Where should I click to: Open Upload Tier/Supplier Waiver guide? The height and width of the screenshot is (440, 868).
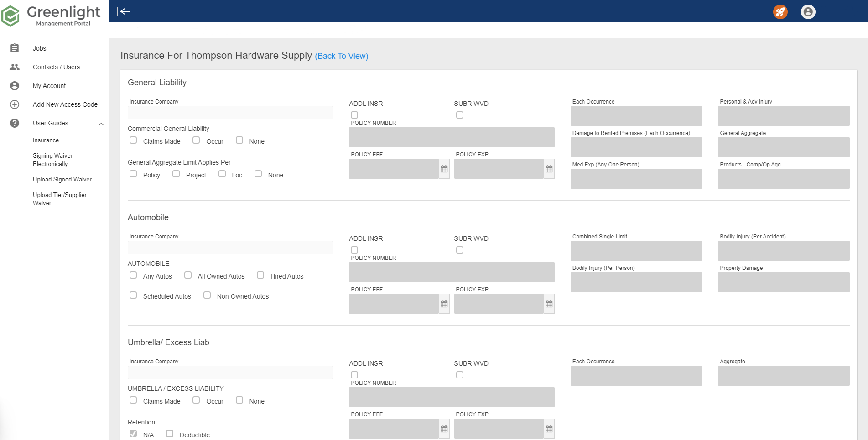(x=60, y=199)
